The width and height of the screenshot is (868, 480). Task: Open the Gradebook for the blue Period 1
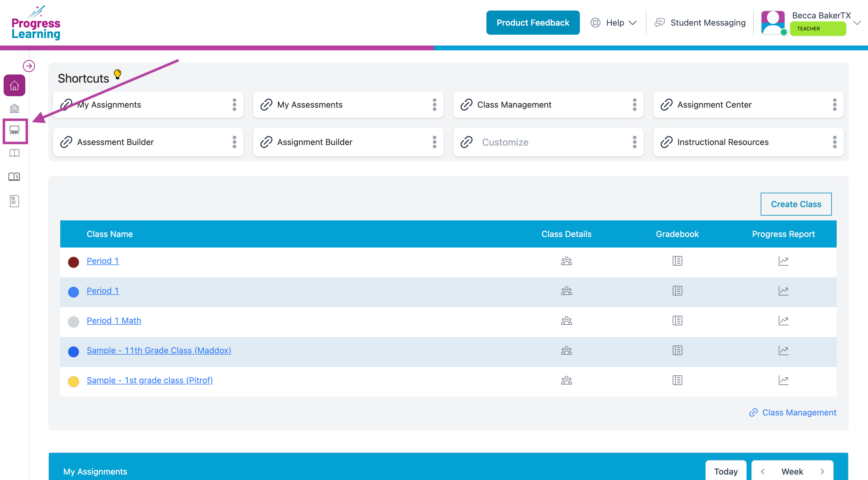[x=677, y=291]
